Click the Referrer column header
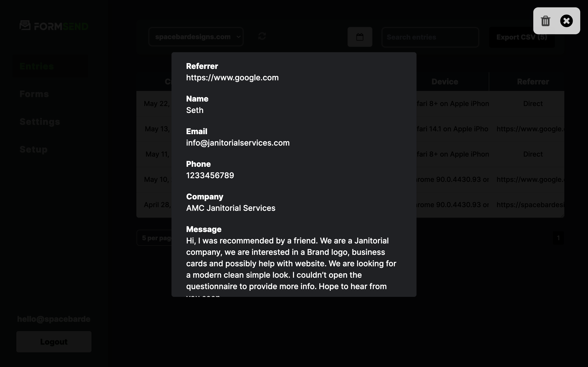This screenshot has height=367, width=588. 533,82
